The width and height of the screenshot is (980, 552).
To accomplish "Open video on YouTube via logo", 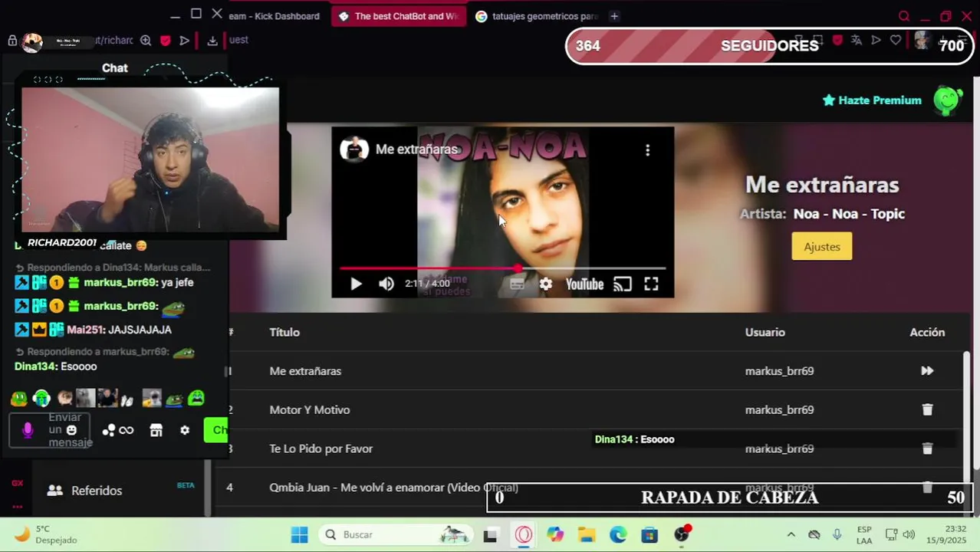I will (584, 284).
